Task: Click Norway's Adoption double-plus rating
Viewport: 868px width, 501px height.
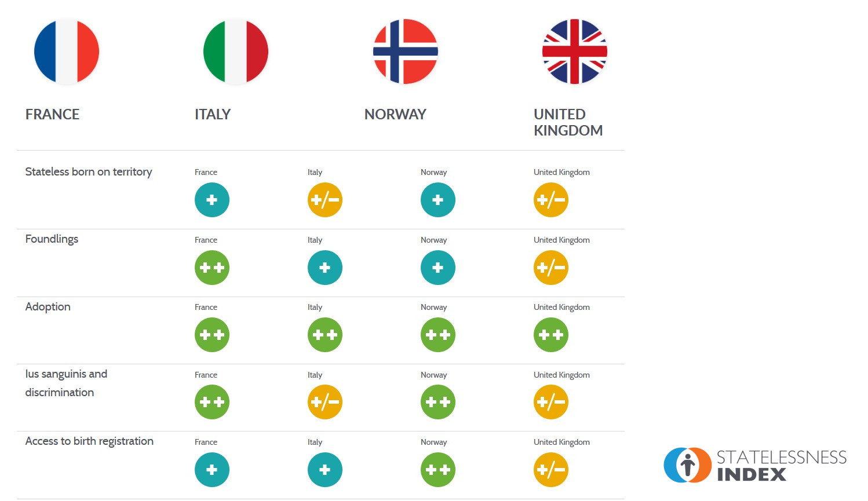Action: pos(438,335)
